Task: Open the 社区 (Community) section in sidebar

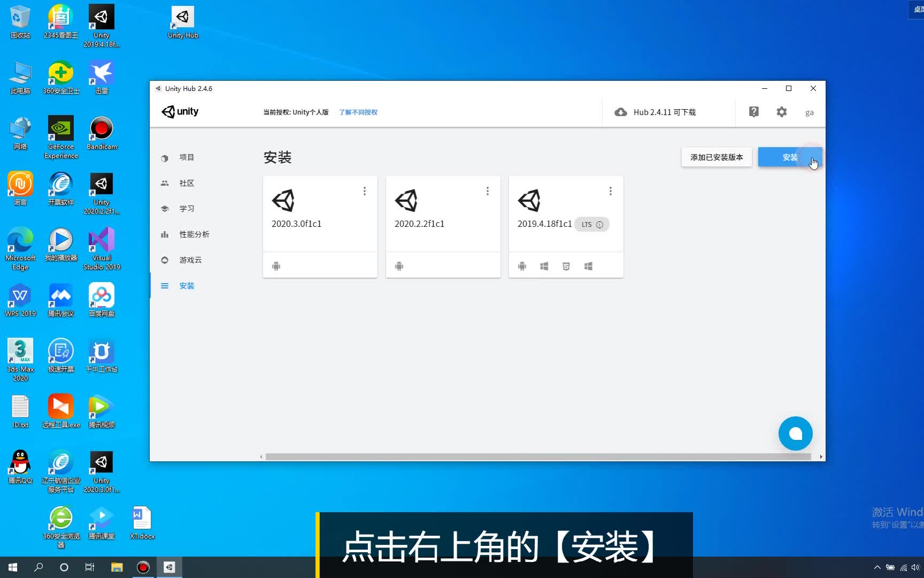Action: 186,182
